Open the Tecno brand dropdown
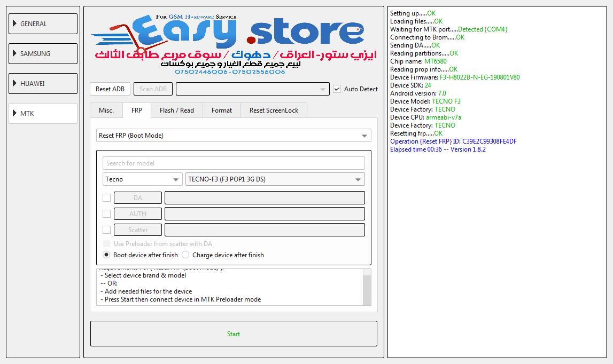 (142, 179)
